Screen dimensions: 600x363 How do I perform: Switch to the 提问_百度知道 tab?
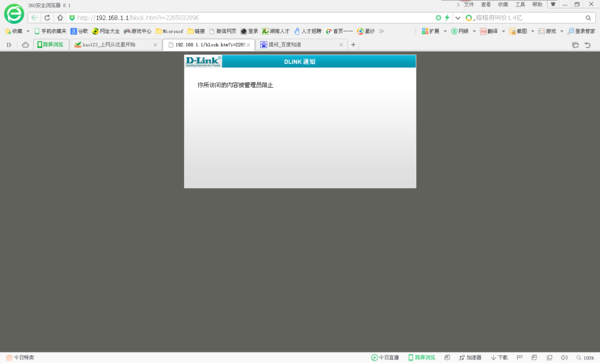point(302,45)
